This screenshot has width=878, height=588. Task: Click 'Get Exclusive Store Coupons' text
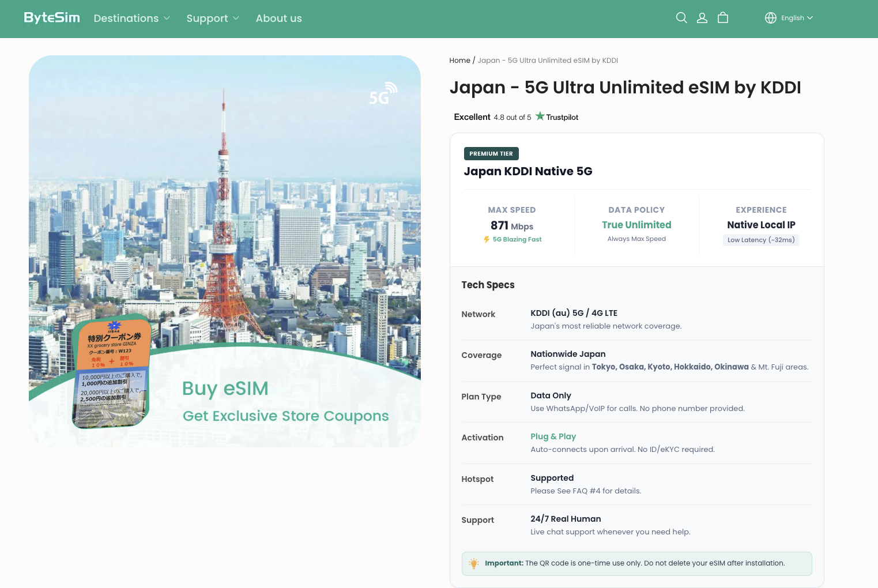tap(285, 416)
